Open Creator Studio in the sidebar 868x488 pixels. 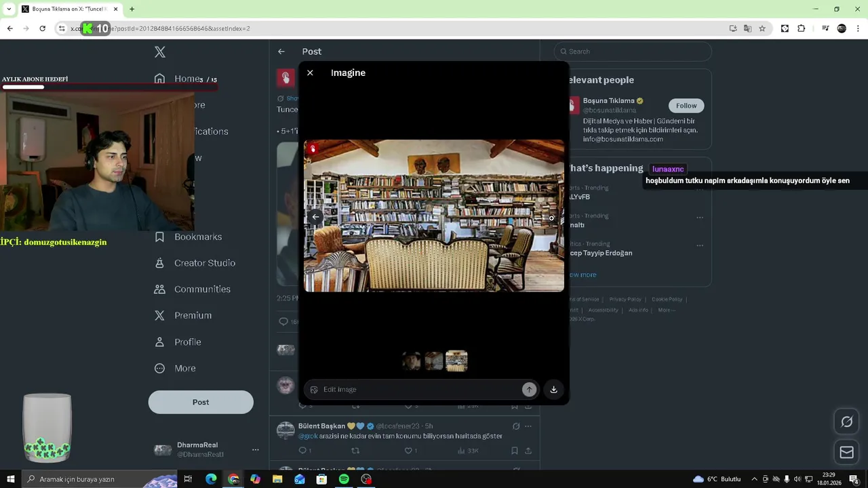pos(195,263)
